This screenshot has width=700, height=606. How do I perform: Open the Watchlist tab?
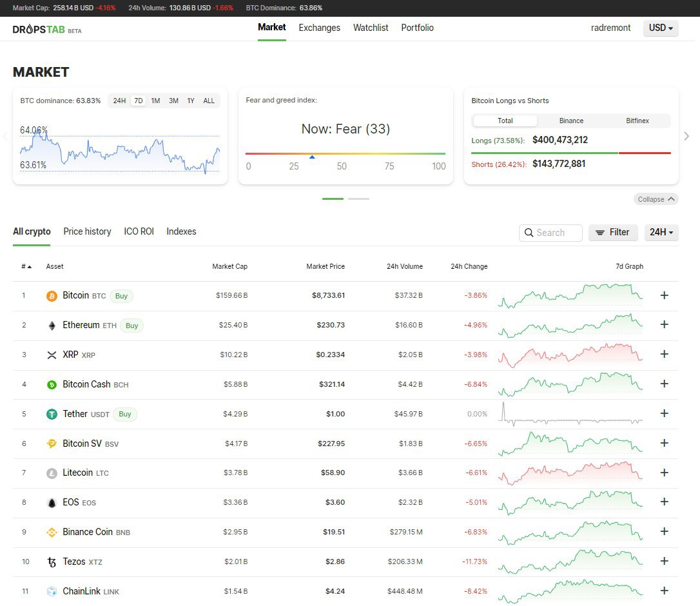pos(371,28)
